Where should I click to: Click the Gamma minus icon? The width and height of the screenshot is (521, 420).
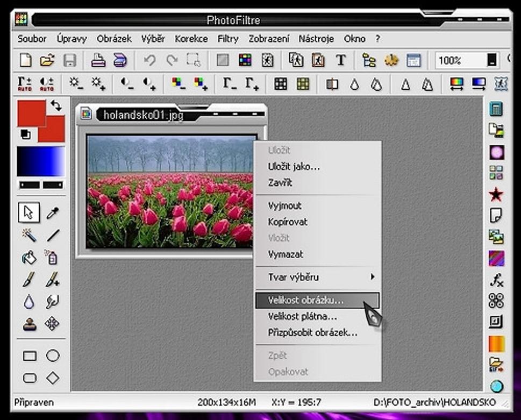tap(230, 84)
